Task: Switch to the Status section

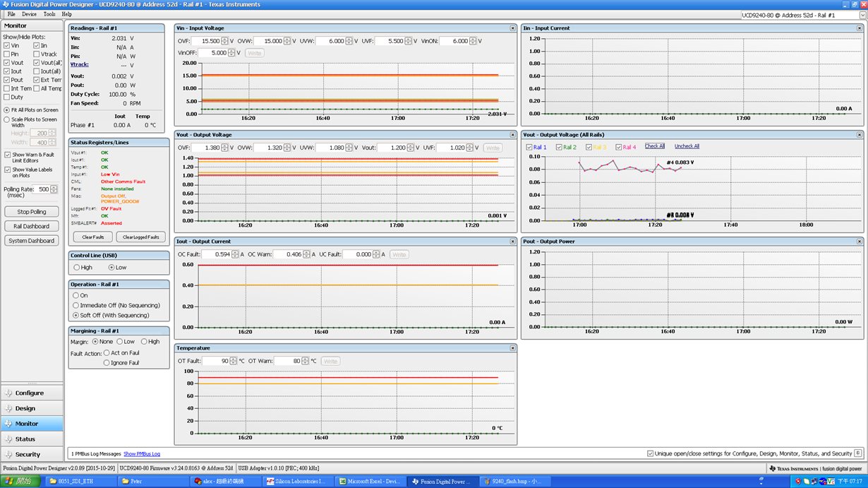Action: click(x=32, y=439)
